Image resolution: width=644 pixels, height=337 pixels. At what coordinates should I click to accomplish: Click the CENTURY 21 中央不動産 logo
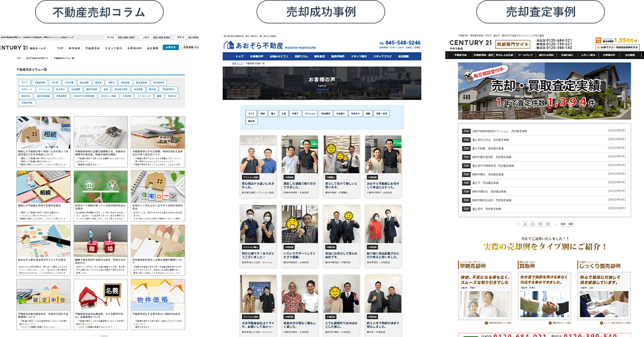pyautogui.click(x=470, y=44)
